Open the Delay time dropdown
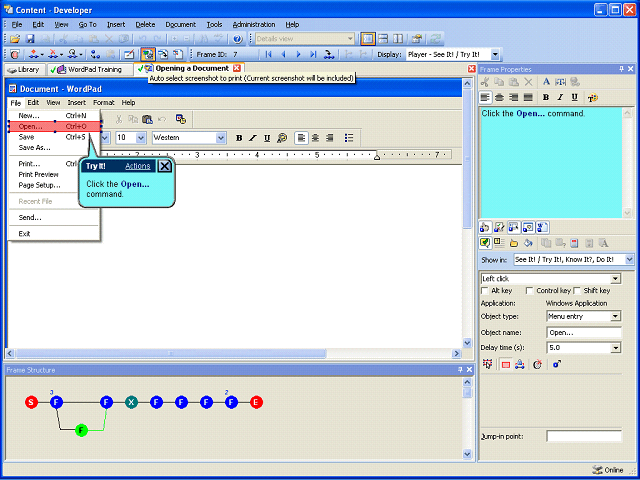640x480 pixels. pyautogui.click(x=616, y=348)
